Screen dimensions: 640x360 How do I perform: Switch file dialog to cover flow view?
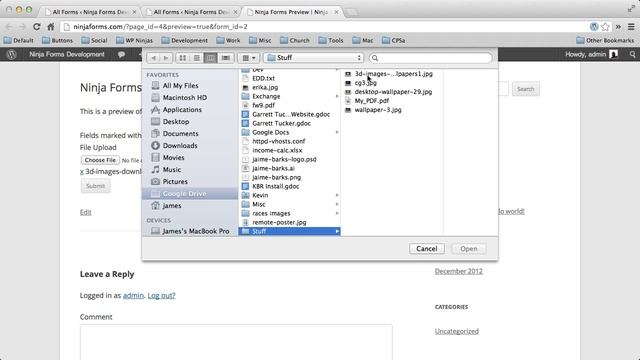[x=225, y=58]
